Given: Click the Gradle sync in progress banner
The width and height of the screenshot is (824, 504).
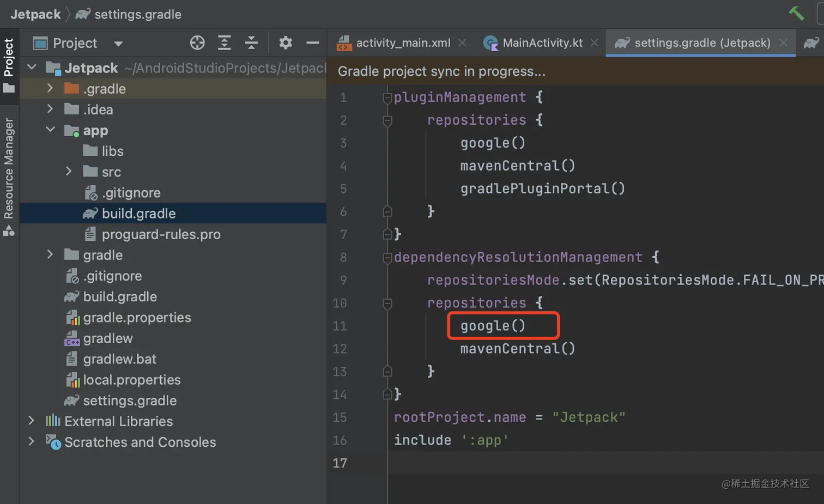Looking at the screenshot, I should click(x=575, y=71).
